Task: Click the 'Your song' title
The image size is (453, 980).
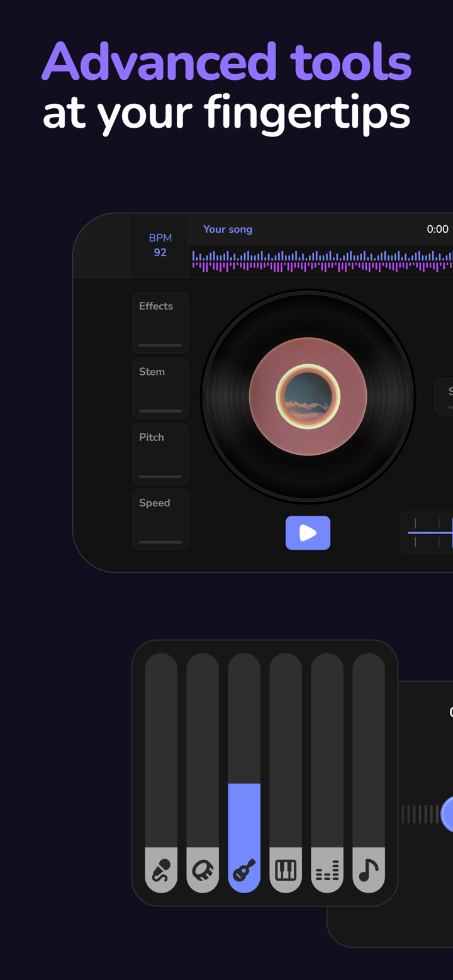Action: [228, 229]
